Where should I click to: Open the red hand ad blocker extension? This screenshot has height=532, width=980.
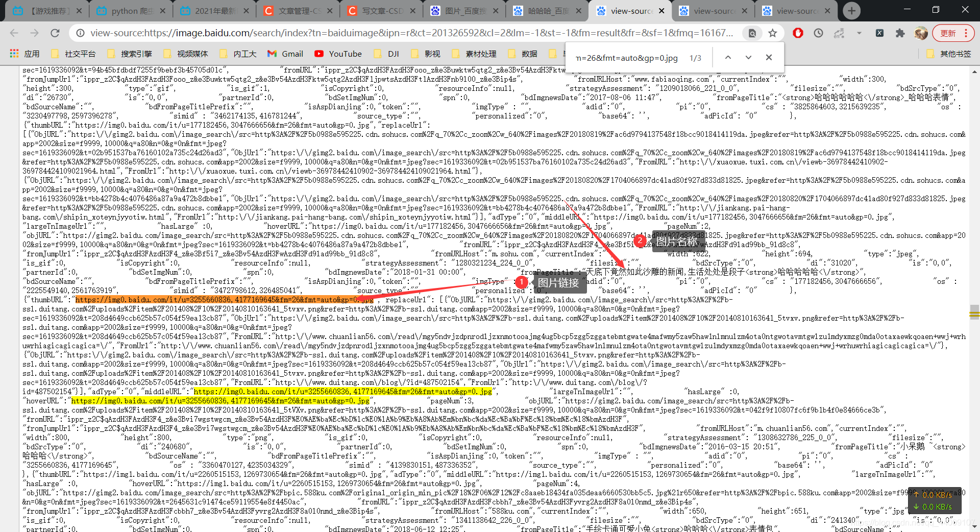798,33
